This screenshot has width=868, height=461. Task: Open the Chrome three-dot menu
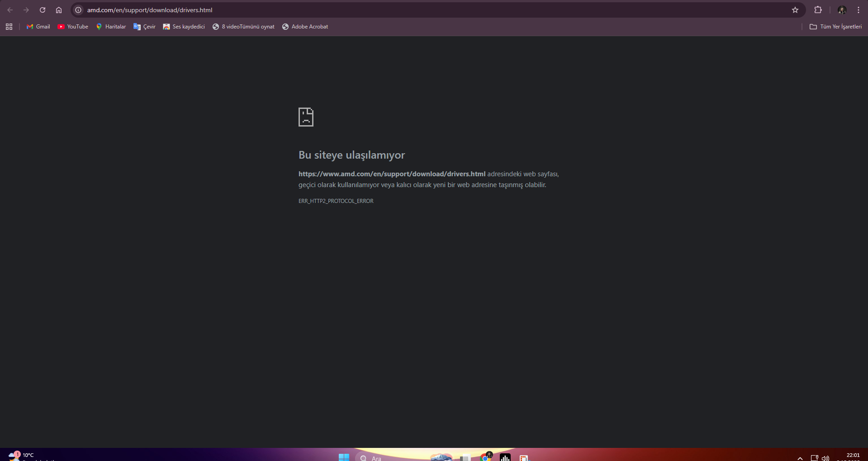(859, 10)
